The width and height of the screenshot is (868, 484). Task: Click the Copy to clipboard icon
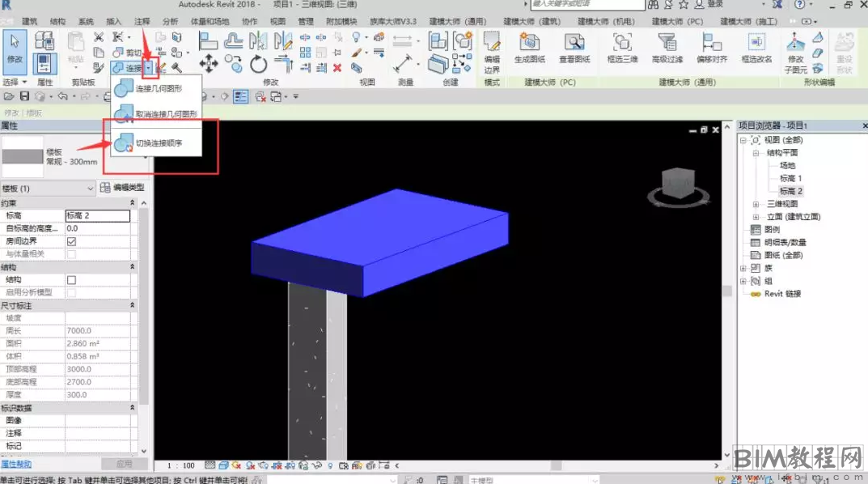tap(99, 53)
